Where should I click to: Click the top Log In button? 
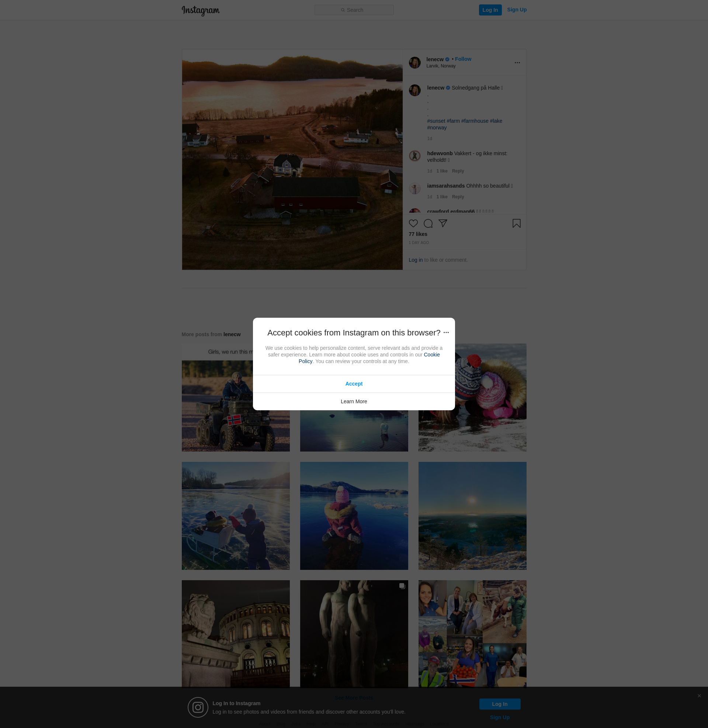[x=490, y=10]
